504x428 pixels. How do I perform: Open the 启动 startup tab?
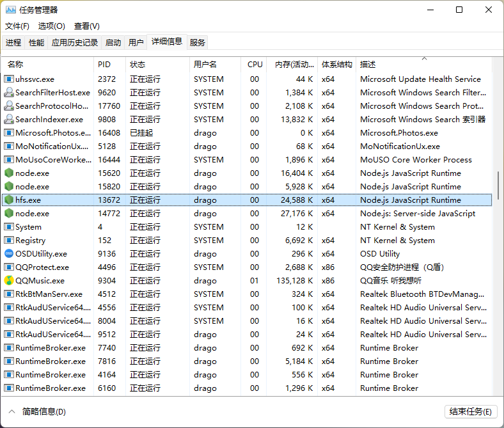point(113,42)
